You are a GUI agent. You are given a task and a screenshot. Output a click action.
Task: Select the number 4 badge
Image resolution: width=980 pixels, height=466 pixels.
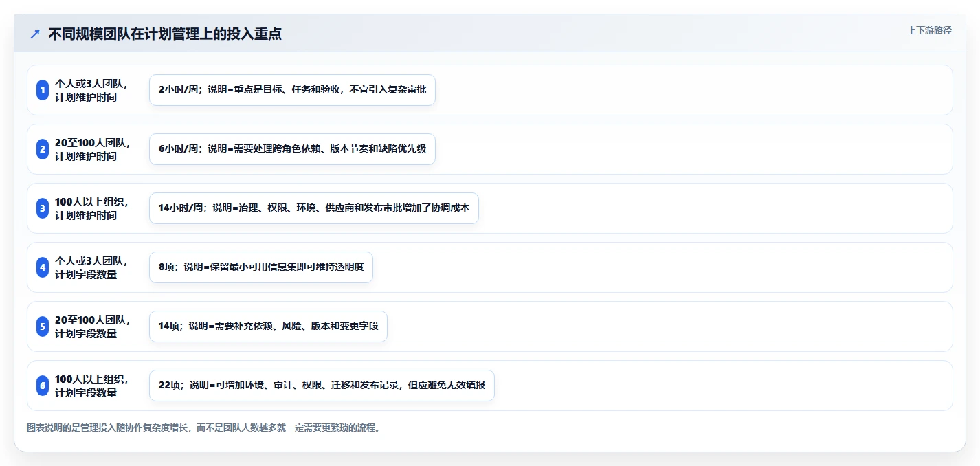click(x=43, y=267)
